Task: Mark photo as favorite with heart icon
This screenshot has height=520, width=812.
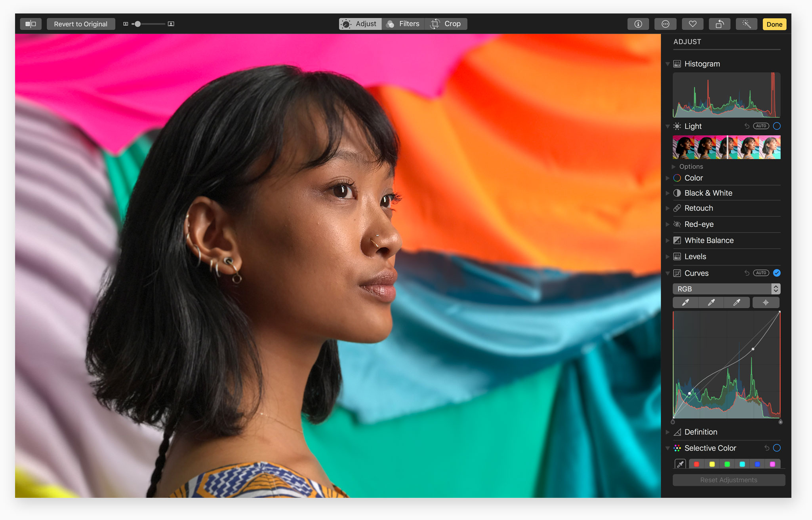Action: pyautogui.click(x=692, y=24)
